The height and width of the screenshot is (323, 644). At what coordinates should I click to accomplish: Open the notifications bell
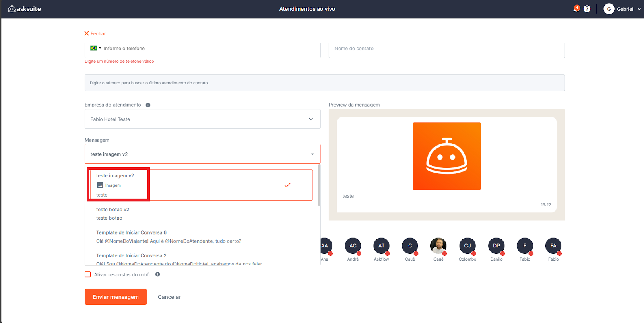[x=576, y=9]
